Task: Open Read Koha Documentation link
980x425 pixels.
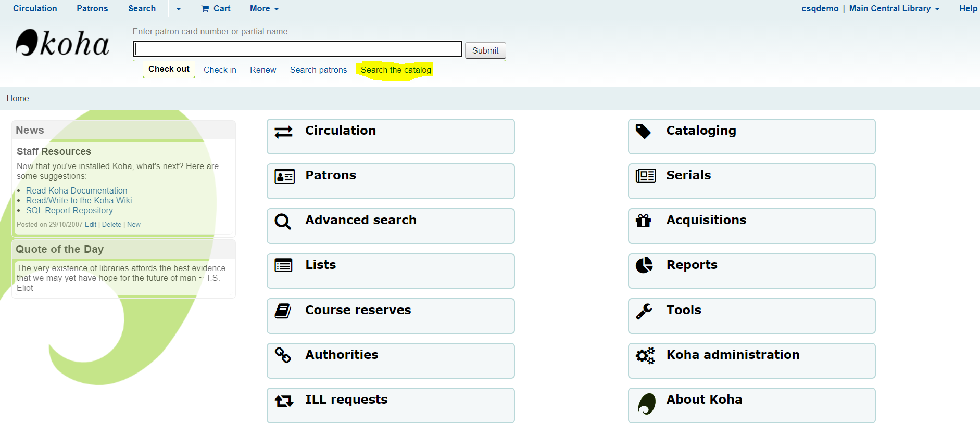Action: point(77,190)
